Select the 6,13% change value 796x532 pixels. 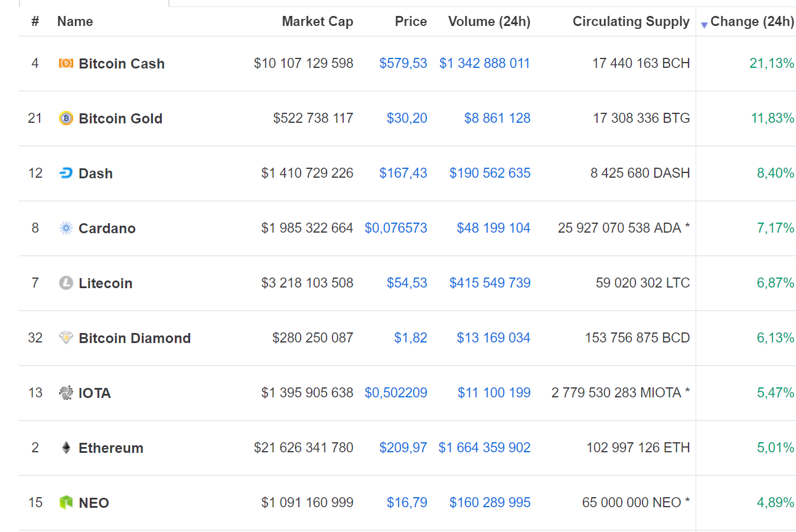(776, 338)
